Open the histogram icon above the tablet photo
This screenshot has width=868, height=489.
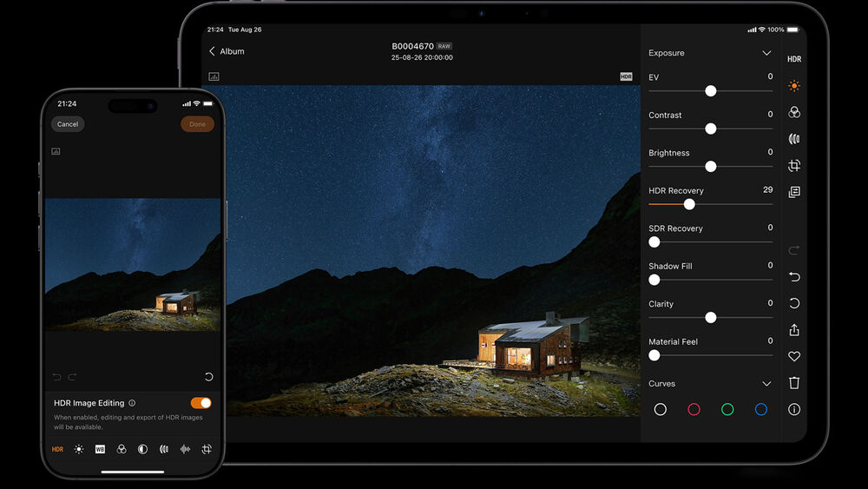[214, 76]
